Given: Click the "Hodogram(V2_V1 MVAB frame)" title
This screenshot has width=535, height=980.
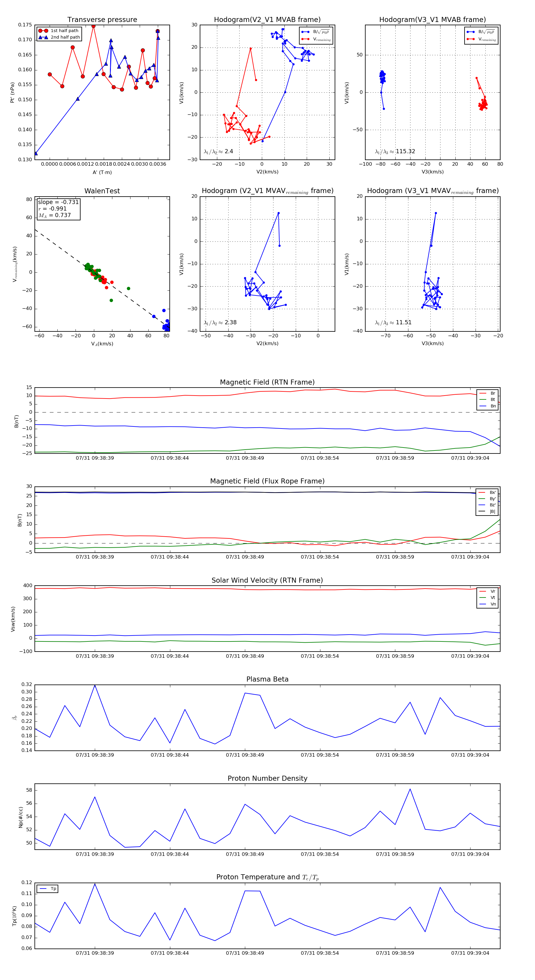Looking at the screenshot, I should coord(267,20).
